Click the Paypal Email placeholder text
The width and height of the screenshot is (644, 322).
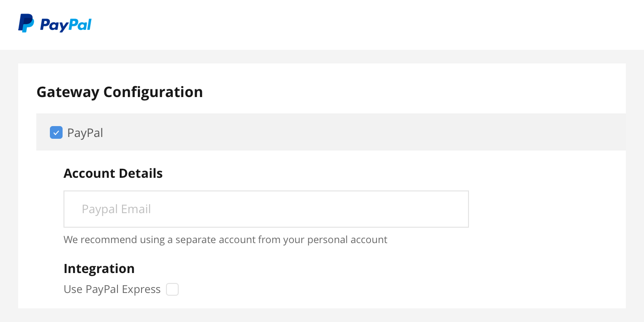point(116,209)
